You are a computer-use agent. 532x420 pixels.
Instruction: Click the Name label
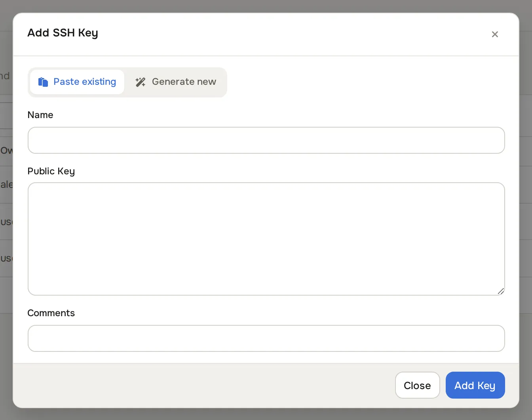tap(40, 115)
